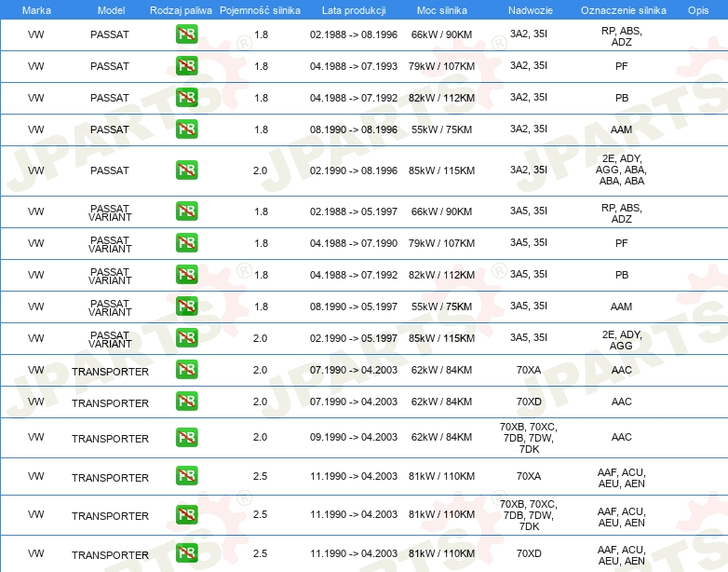Click RP, ABS, ADZ in Passat 3A2 row
The width and height of the screenshot is (728, 572).
pyautogui.click(x=621, y=36)
